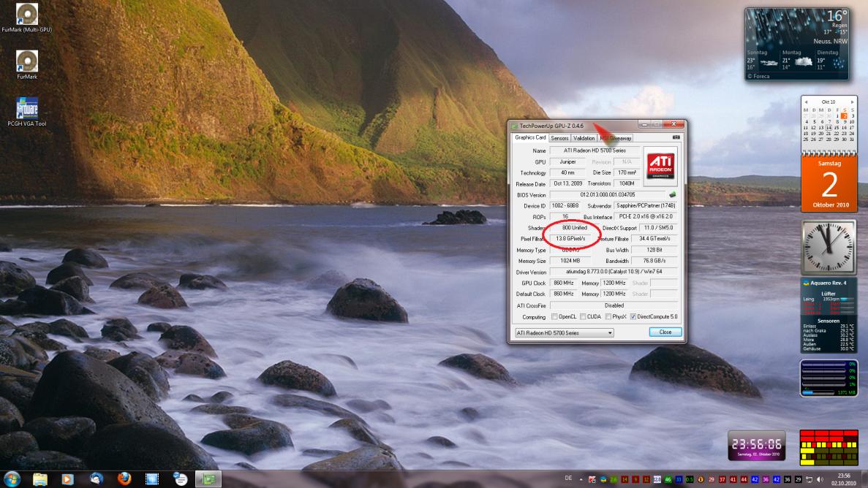Show hidden tray icons arrow
Screen dimensions: 868x488
pyautogui.click(x=581, y=479)
